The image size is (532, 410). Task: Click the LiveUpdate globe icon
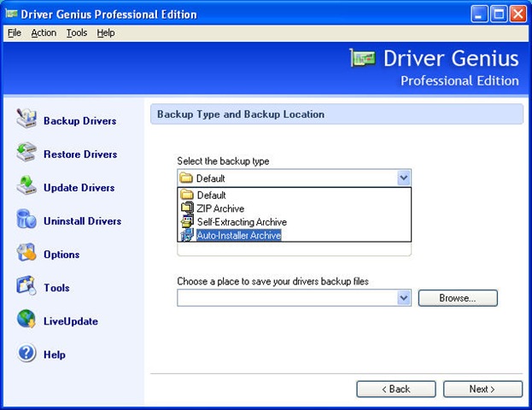[x=26, y=319]
